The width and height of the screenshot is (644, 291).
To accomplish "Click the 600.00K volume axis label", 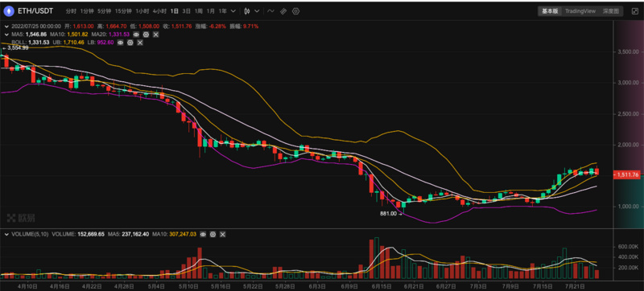I will (629, 247).
